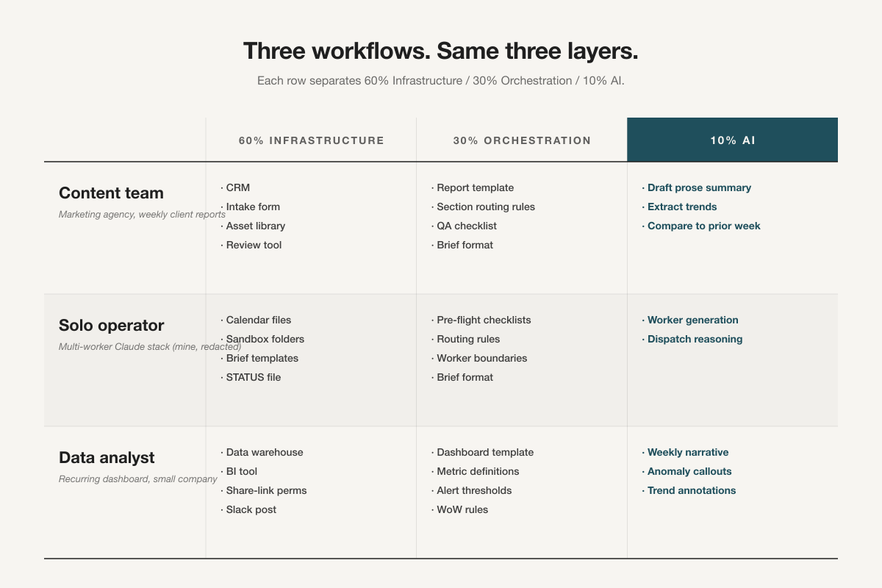
Task: Click the 'Section routing rules' item
Action: [x=483, y=207]
